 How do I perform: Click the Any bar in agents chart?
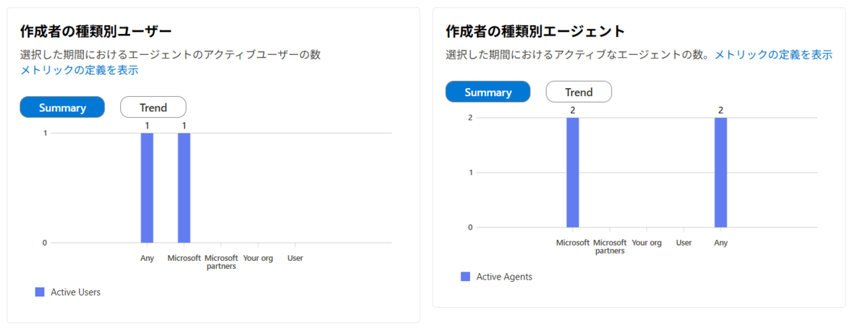coord(720,173)
